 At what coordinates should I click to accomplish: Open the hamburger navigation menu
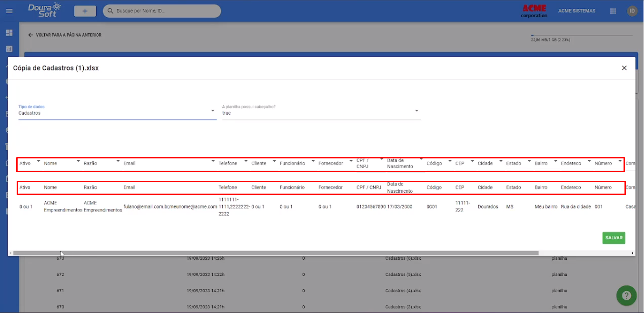(x=9, y=11)
